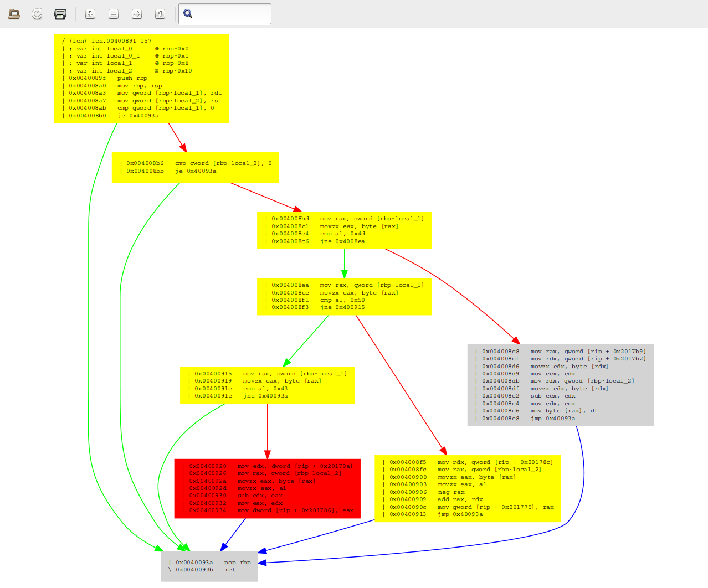Click the block starting at 0x004008f5
Viewport: 708px width, 588px height.
[x=468, y=488]
